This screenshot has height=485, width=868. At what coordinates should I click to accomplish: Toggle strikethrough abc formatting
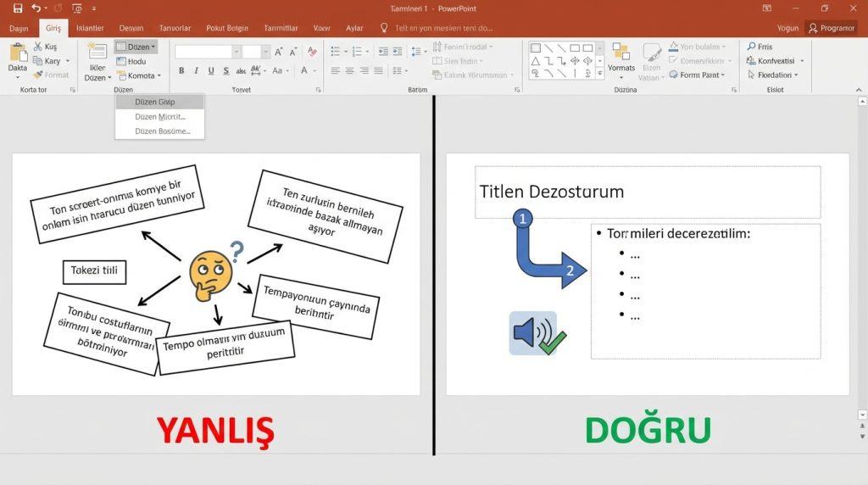[x=241, y=70]
